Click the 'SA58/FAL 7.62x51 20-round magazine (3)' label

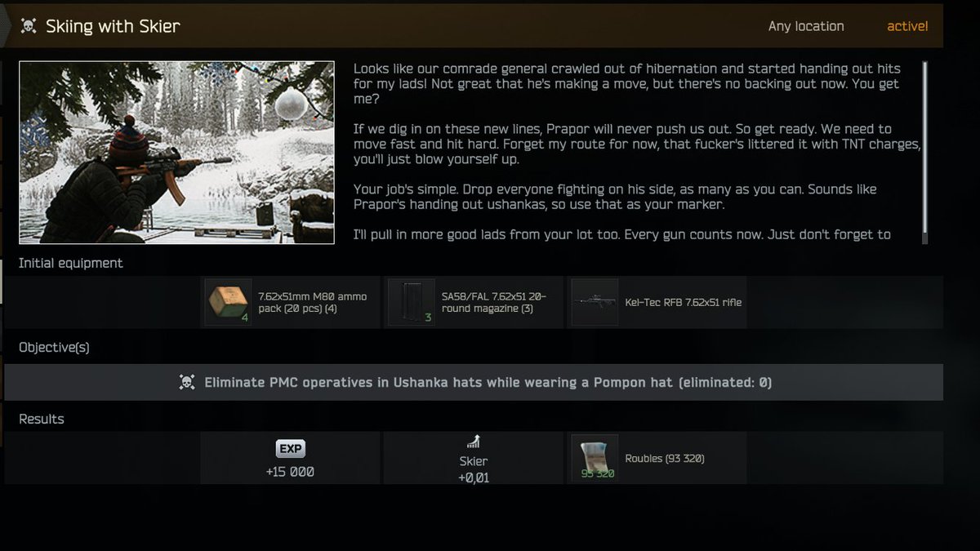[x=494, y=303]
